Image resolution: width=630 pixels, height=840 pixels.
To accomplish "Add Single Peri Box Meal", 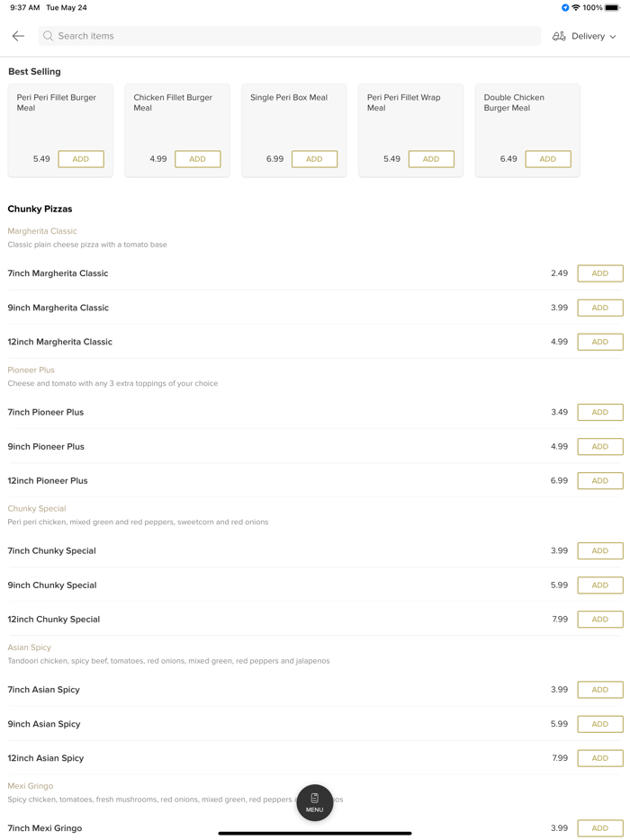I will [314, 159].
